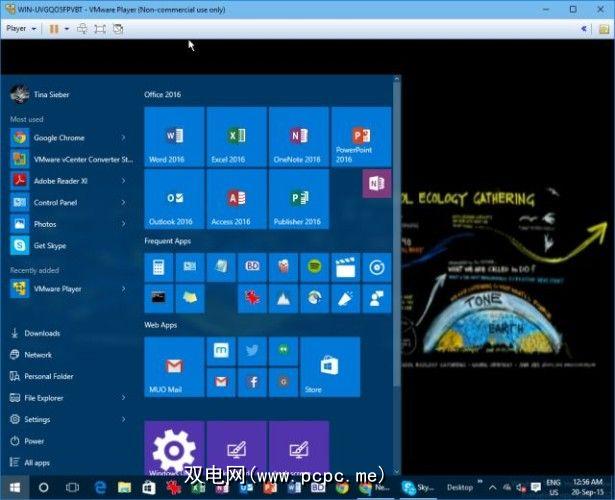Open the small Gmail tile in Web Apps
Viewport: 615px width, 500px height.
pos(221,382)
